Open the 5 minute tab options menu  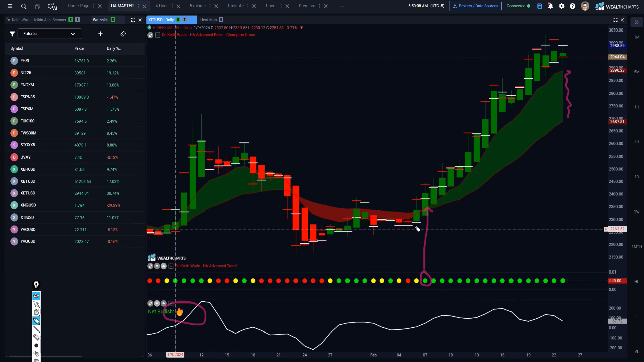click(210, 6)
